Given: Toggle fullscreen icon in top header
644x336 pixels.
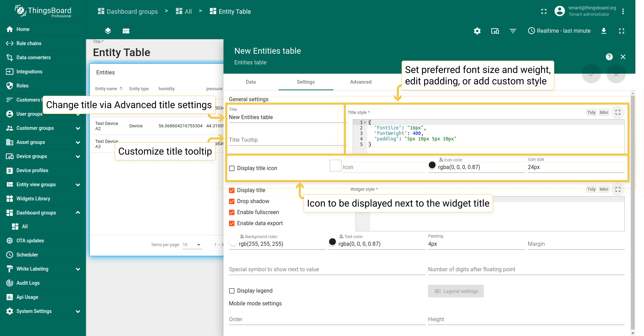Looking at the screenshot, I should point(544,11).
